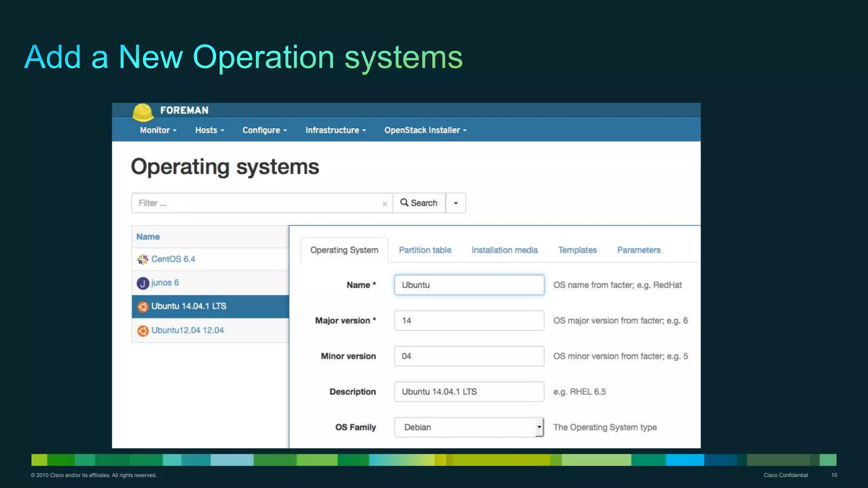
Task: Open the Monitor menu
Action: pyautogui.click(x=158, y=130)
